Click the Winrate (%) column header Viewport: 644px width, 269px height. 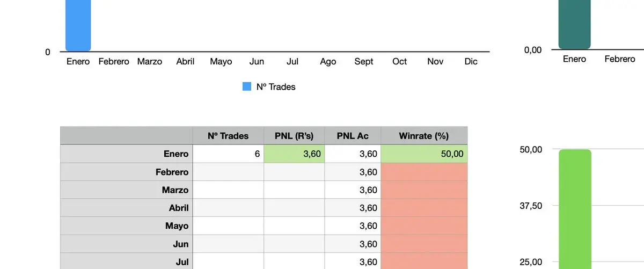(424, 136)
